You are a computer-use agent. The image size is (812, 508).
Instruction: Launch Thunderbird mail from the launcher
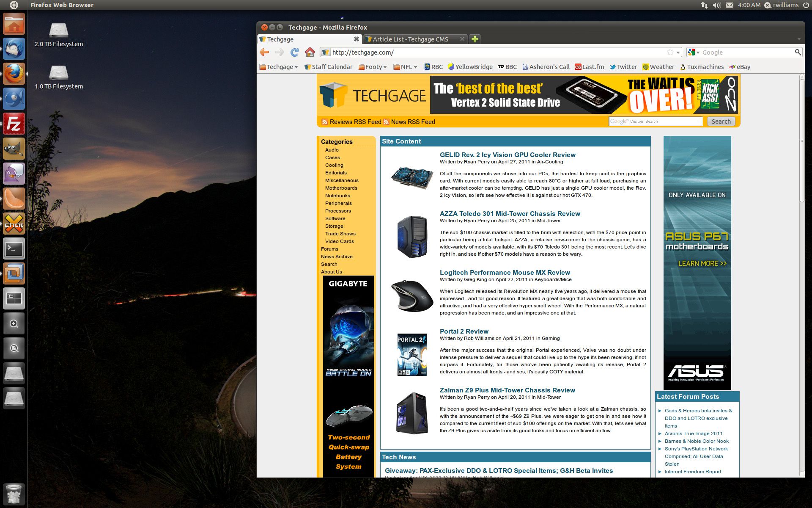(14, 49)
